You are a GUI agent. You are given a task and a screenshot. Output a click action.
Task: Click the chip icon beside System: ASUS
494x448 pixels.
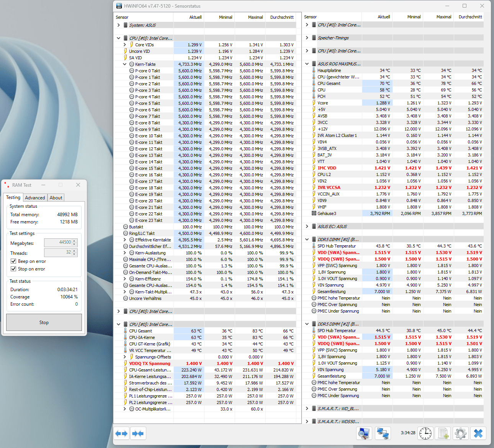[x=126, y=25]
